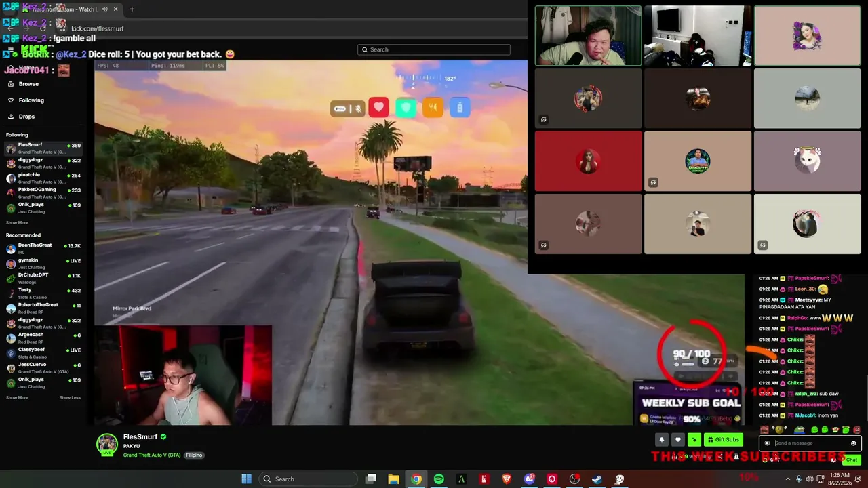This screenshot has width=868, height=488.
Task: Open the Grand Theft Auto V category link
Action: (152, 455)
